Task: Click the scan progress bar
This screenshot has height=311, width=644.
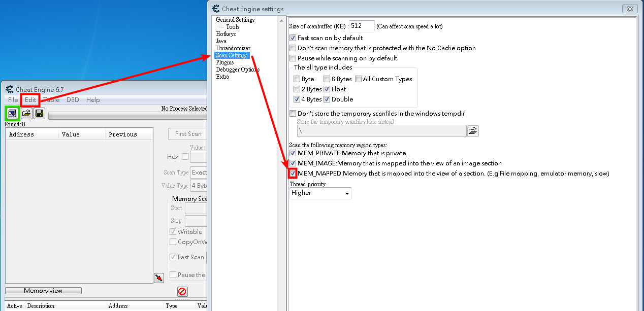Action: pyautogui.click(x=127, y=116)
